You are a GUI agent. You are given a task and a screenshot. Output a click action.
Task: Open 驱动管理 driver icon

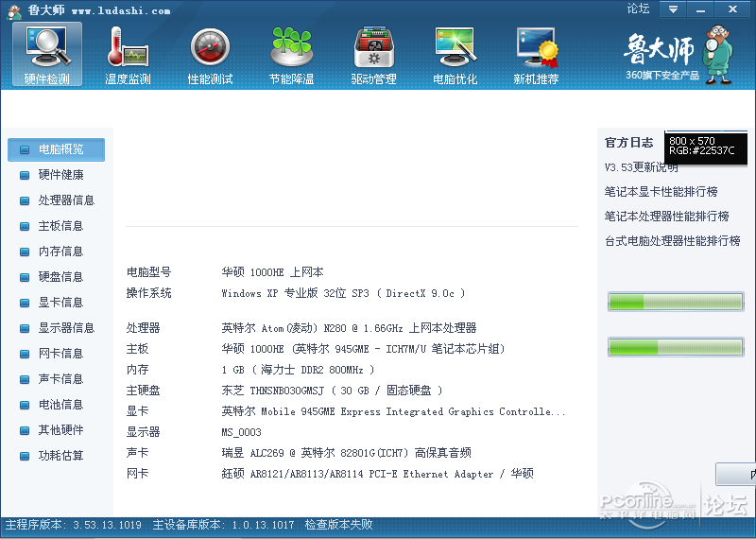373,55
